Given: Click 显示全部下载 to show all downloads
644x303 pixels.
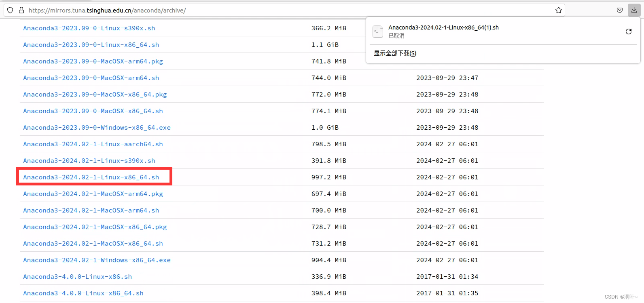Looking at the screenshot, I should coord(395,53).
